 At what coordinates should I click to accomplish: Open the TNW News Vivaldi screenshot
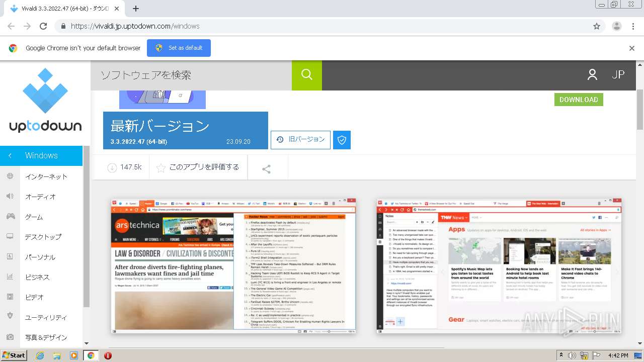click(499, 265)
